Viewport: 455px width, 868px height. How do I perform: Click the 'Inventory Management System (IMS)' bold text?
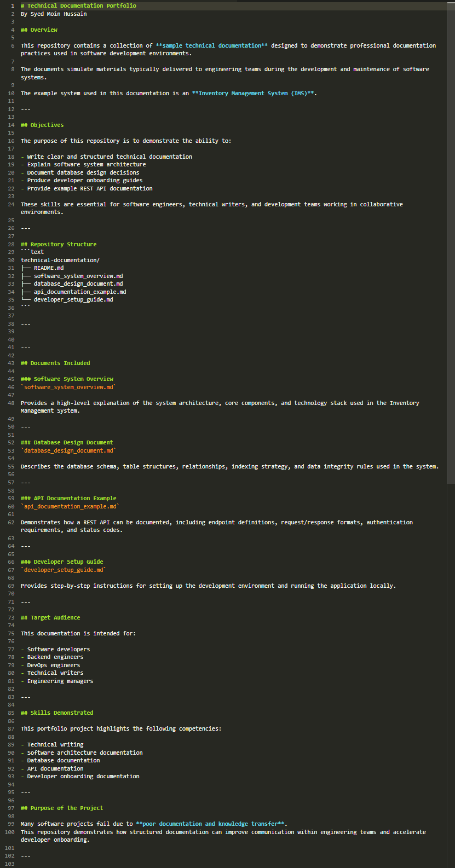pyautogui.click(x=253, y=93)
